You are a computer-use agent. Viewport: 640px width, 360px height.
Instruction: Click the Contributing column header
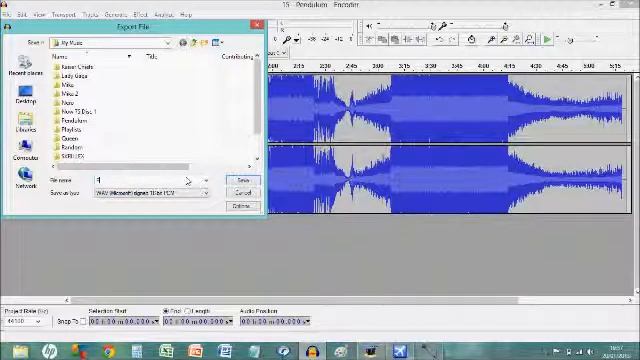pyautogui.click(x=237, y=56)
